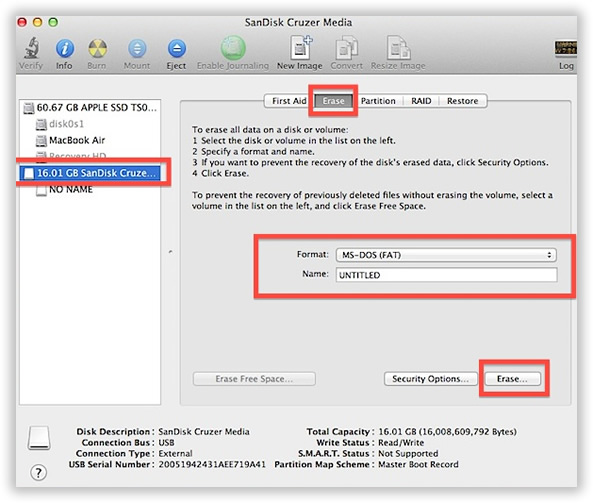The width and height of the screenshot is (593, 503).
Task: Eject the disk using the Eject icon
Action: 177,48
